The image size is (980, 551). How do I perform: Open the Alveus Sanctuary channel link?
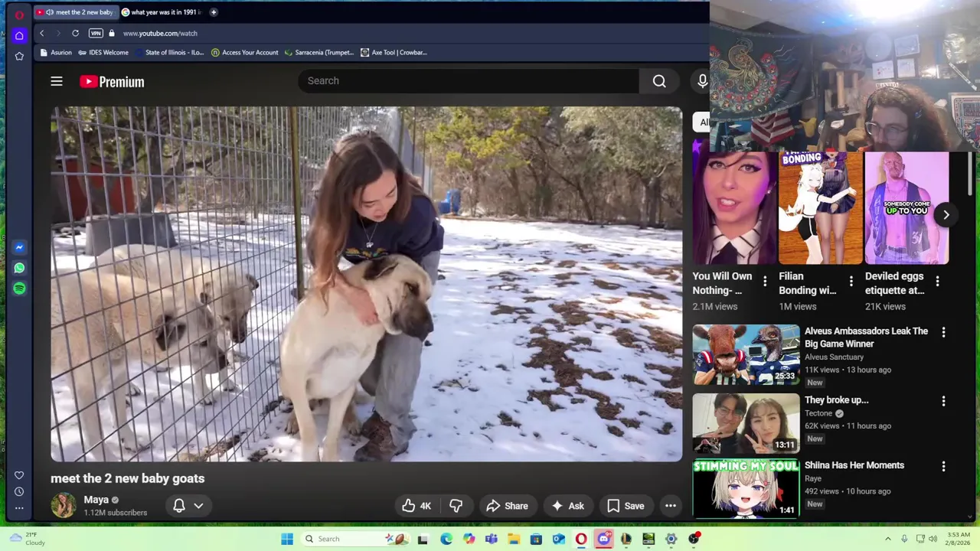coord(834,357)
